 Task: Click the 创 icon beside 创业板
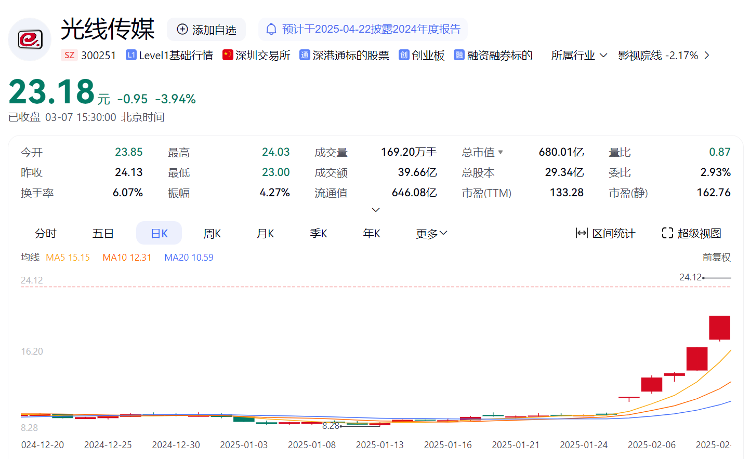click(404, 55)
